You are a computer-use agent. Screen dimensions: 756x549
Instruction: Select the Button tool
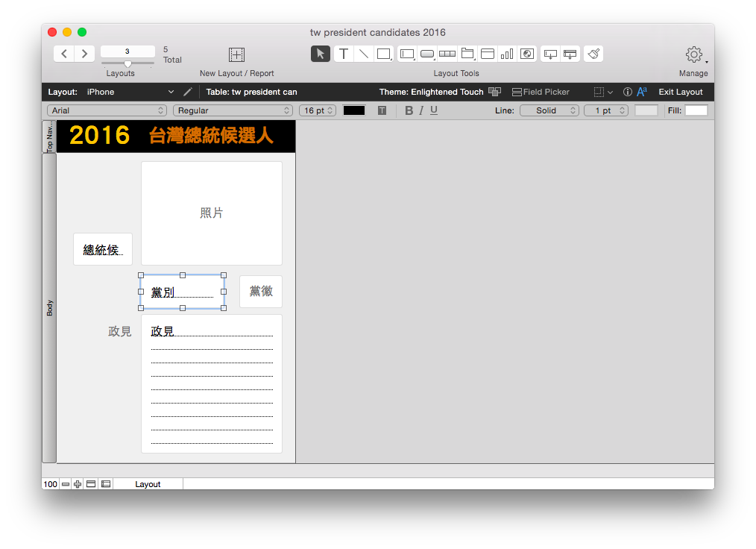427,54
